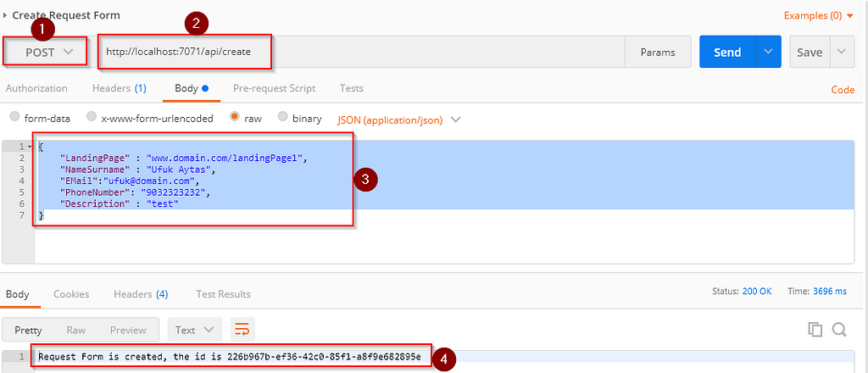
Task: Open the Code link
Action: (x=843, y=90)
